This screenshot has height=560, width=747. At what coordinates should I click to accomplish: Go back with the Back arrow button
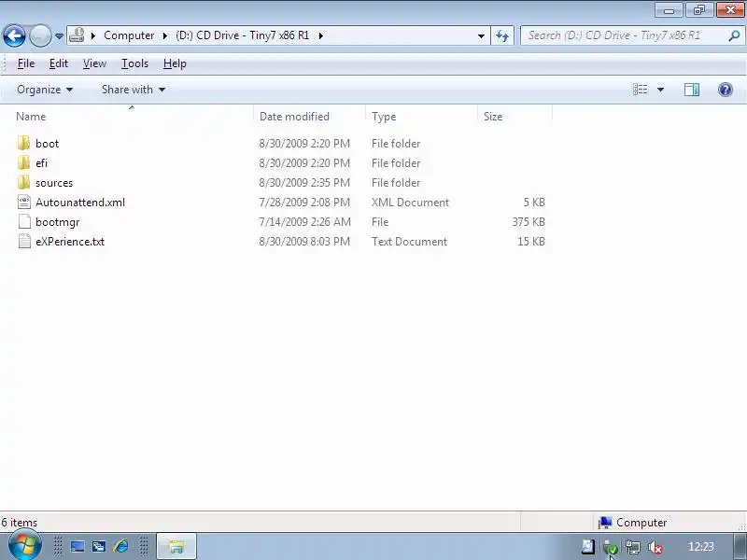click(x=14, y=35)
